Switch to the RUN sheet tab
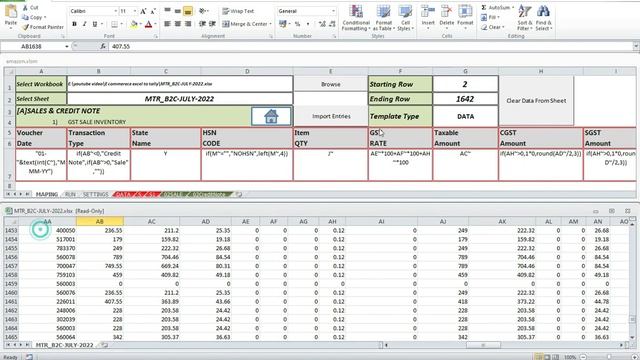640x360 pixels. click(71, 194)
